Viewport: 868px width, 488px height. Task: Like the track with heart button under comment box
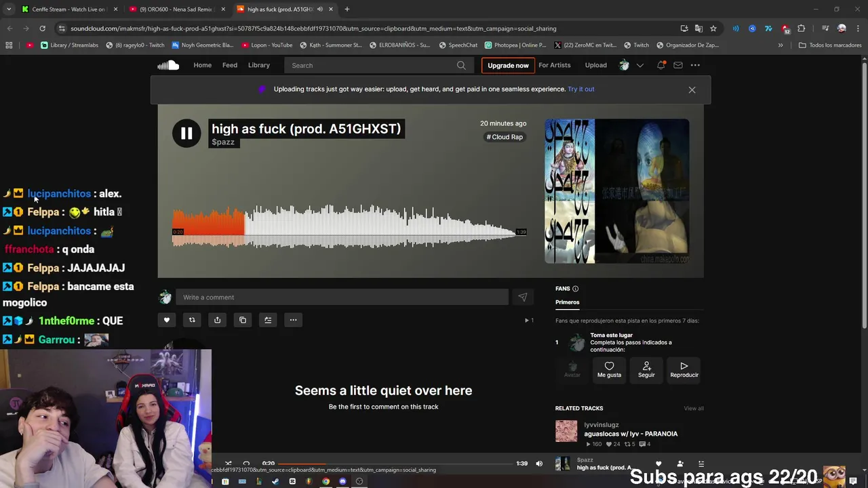click(x=167, y=320)
